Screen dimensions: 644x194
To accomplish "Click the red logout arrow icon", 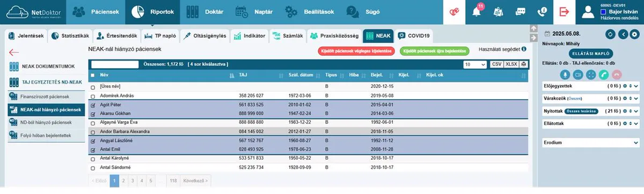I will point(563,11).
